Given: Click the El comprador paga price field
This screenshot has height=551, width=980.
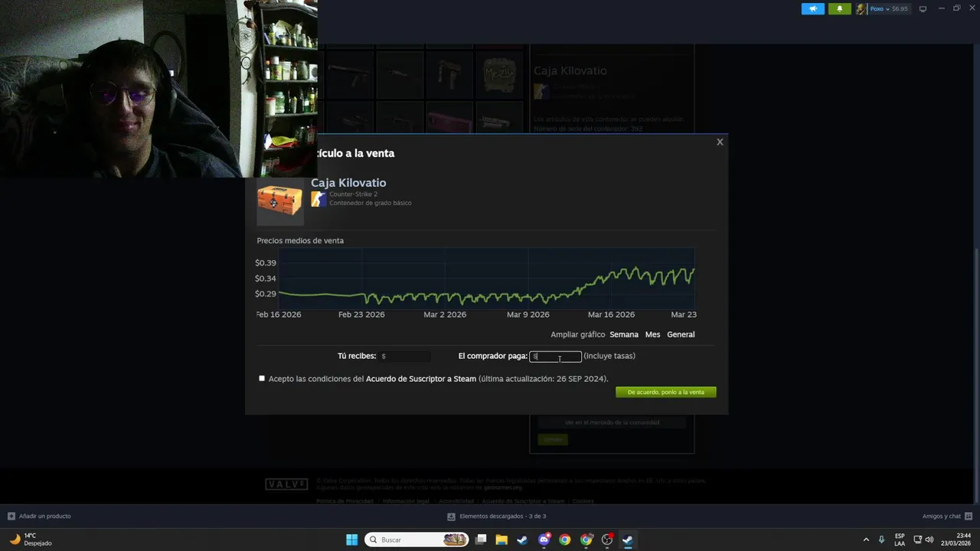Looking at the screenshot, I should point(555,356).
